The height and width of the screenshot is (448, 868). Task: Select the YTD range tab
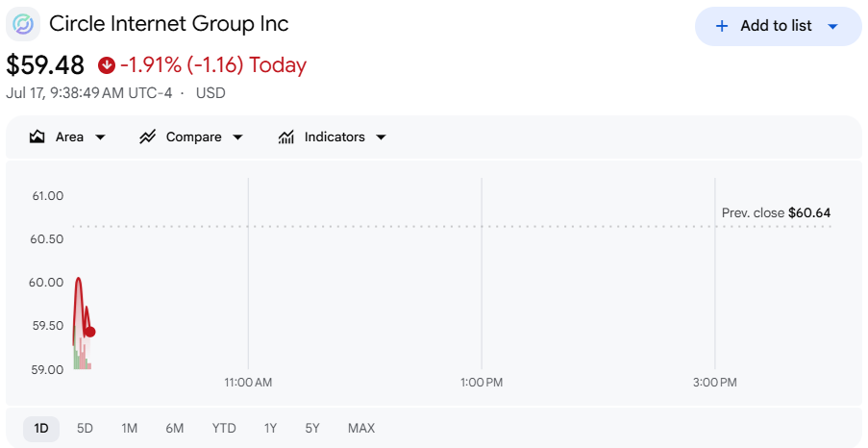pos(224,428)
